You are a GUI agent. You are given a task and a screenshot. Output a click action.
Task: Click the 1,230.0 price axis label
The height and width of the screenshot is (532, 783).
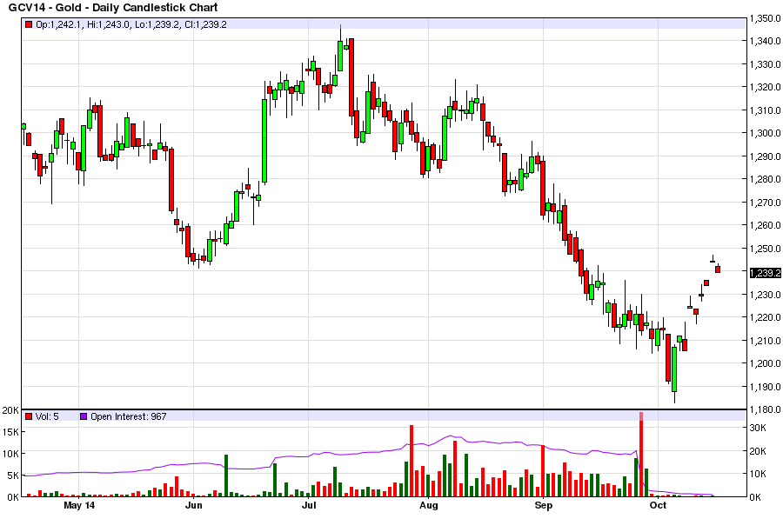765,295
